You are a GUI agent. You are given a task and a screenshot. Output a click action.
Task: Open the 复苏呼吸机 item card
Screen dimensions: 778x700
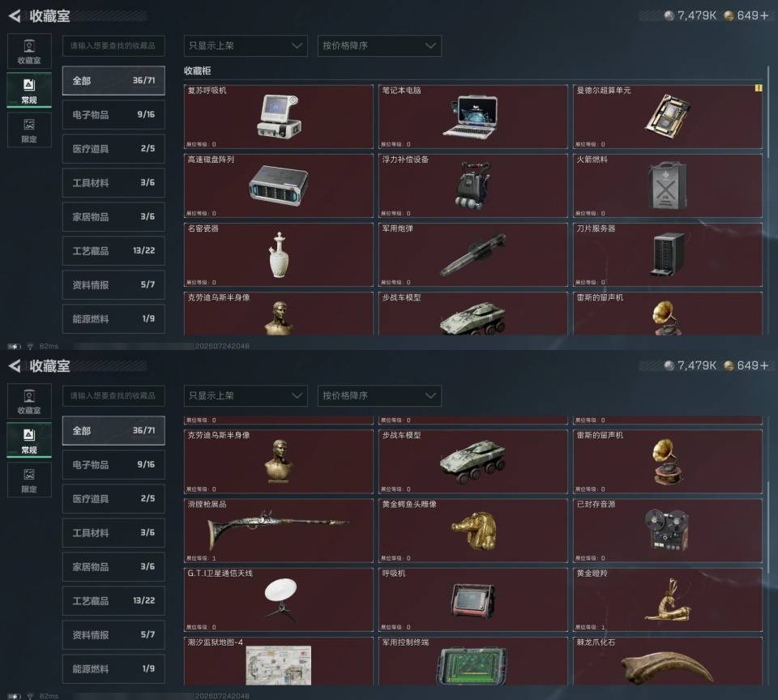tap(278, 117)
